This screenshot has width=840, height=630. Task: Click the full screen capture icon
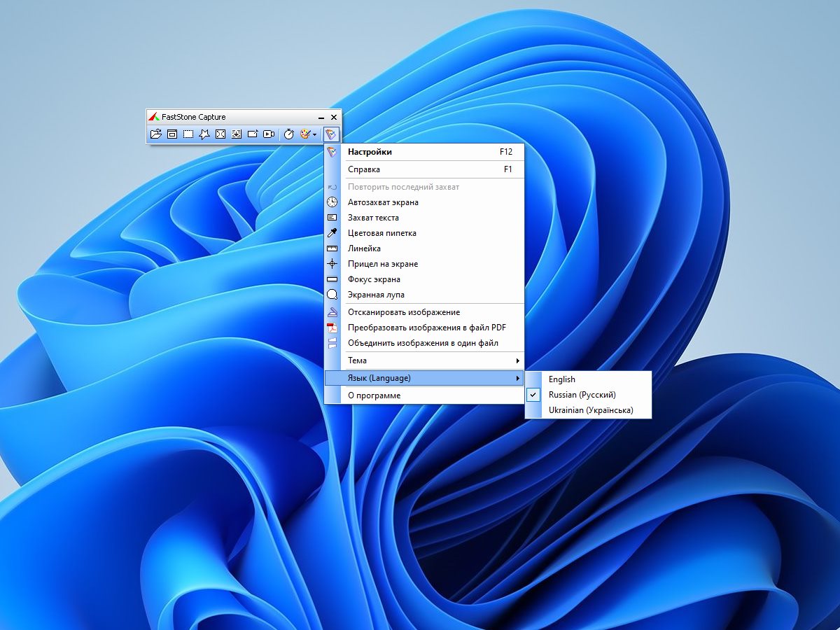220,134
